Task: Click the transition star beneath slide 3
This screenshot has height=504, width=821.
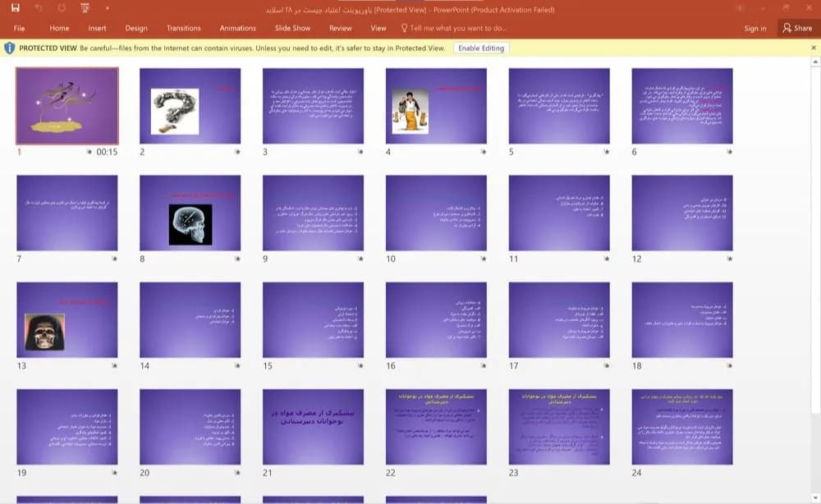Action: tap(360, 152)
